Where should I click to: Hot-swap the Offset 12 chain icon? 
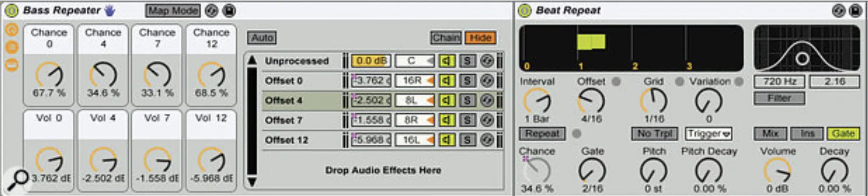pyautogui.click(x=487, y=140)
